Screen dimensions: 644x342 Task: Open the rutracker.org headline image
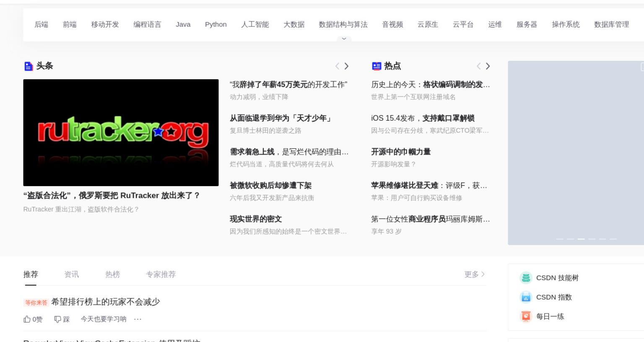[x=121, y=132]
